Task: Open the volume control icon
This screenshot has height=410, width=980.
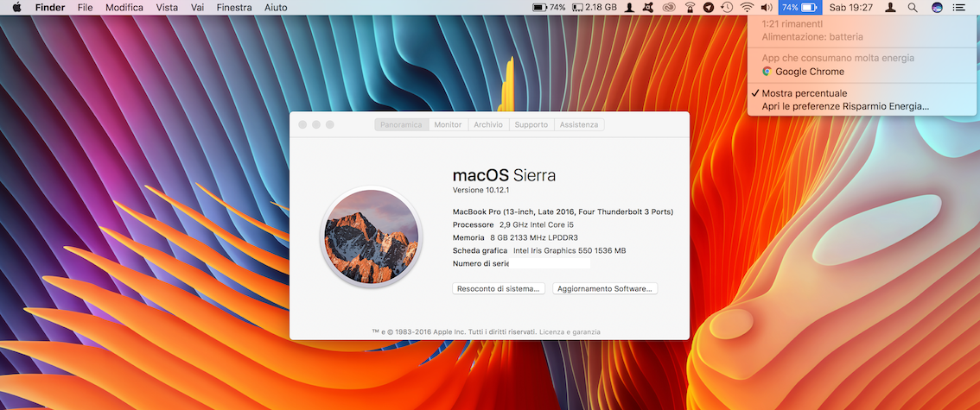Action: coord(767,8)
